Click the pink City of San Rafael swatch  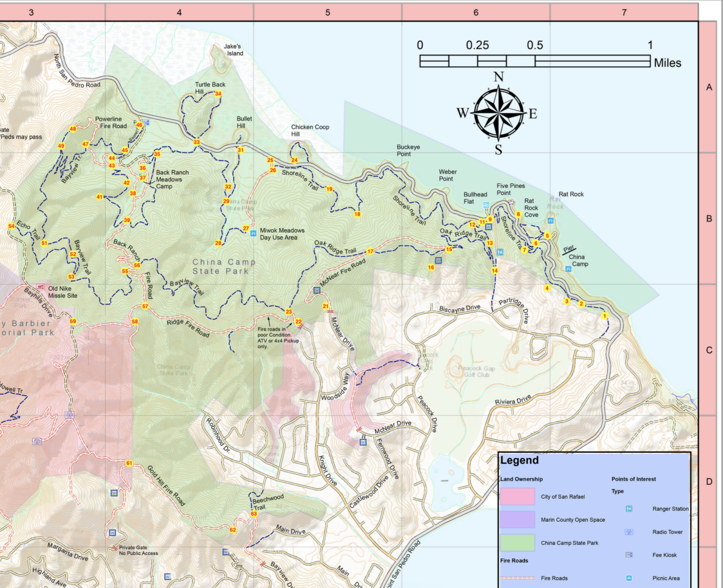pos(517,496)
